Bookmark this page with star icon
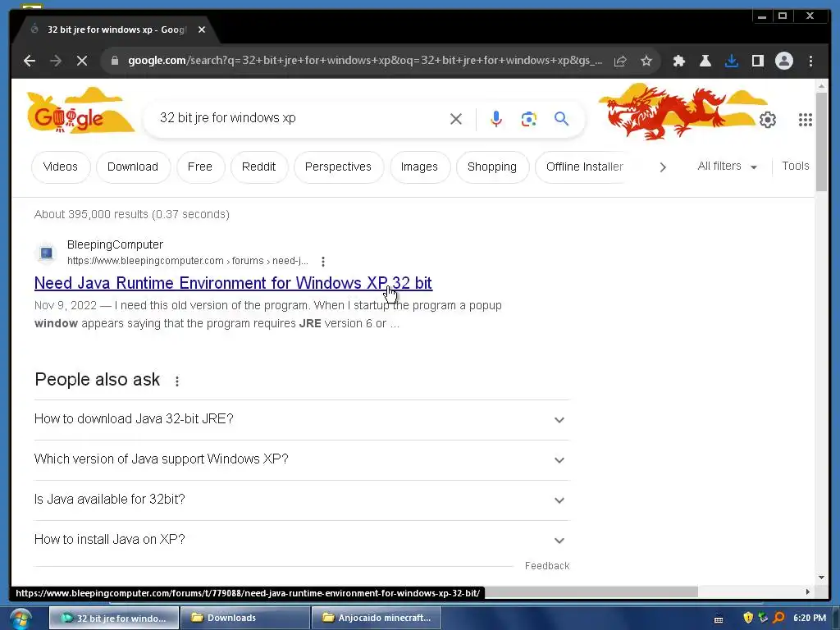This screenshot has width=840, height=630. tap(646, 61)
